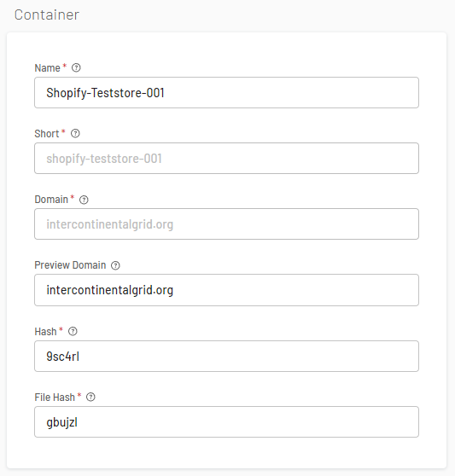Screen dimensions: 455x476
Task: Click into the Preview Domain text box
Action: tap(226, 290)
